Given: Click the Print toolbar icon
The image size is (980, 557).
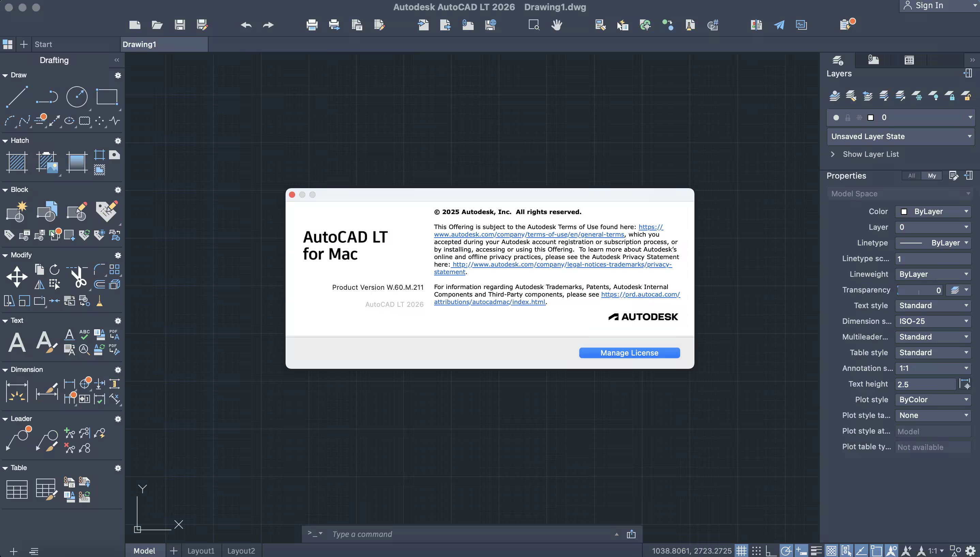Looking at the screenshot, I should tap(312, 25).
